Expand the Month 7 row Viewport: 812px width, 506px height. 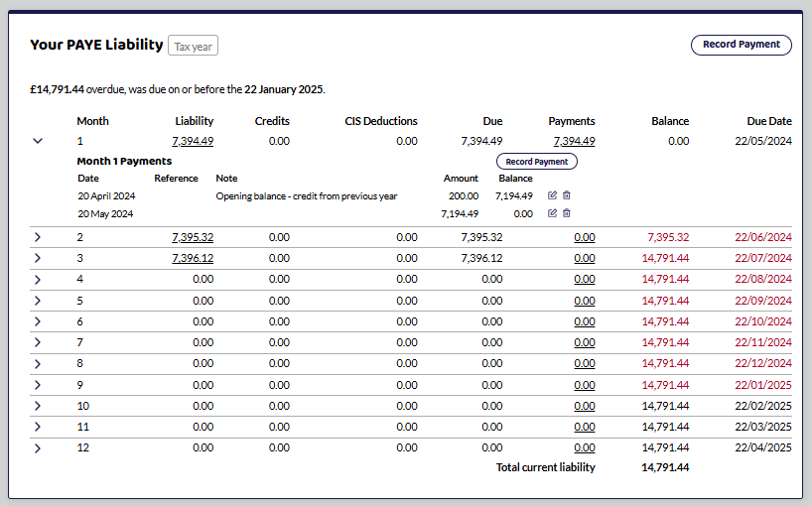pyautogui.click(x=38, y=342)
